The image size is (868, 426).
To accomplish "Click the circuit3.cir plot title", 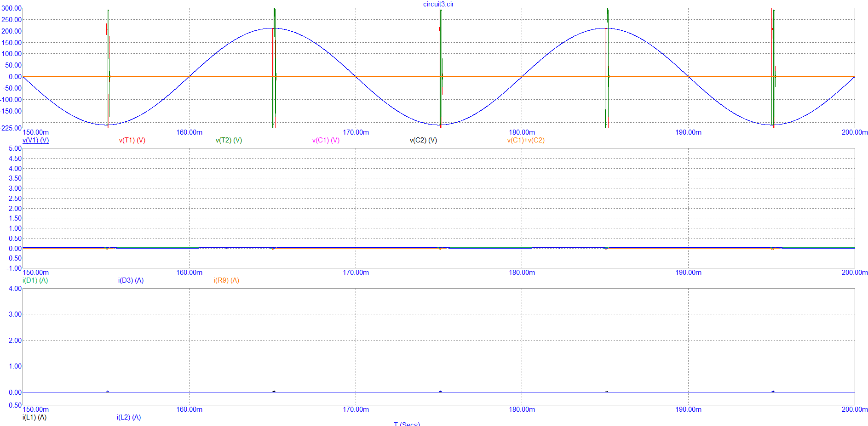I will click(x=438, y=4).
